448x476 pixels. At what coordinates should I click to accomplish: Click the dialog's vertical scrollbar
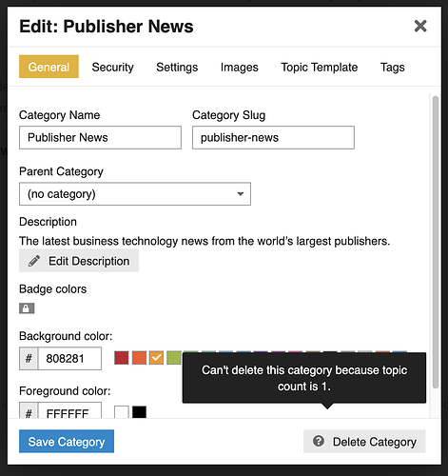tap(436, 241)
